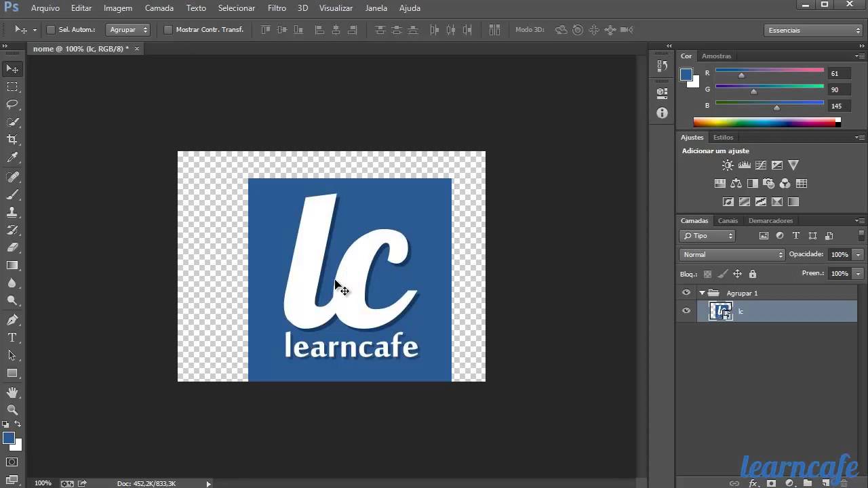Screen dimensions: 868x488
Task: Open the Filtro menu
Action: (277, 8)
